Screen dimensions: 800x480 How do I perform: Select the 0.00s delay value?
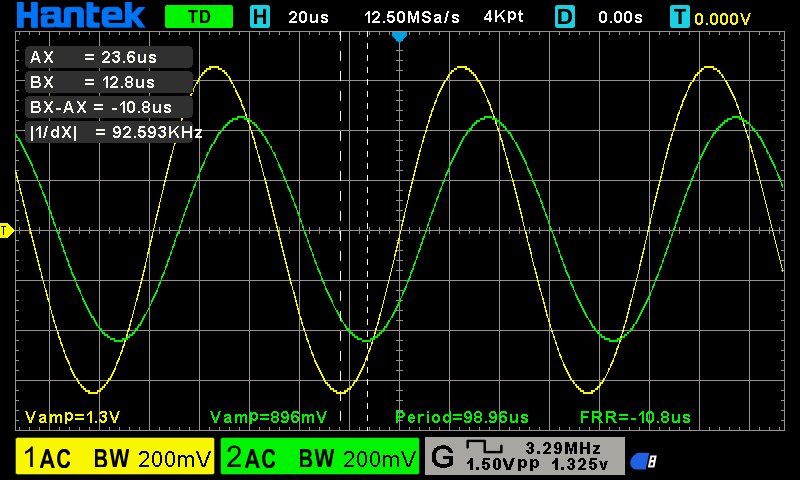[x=620, y=17]
